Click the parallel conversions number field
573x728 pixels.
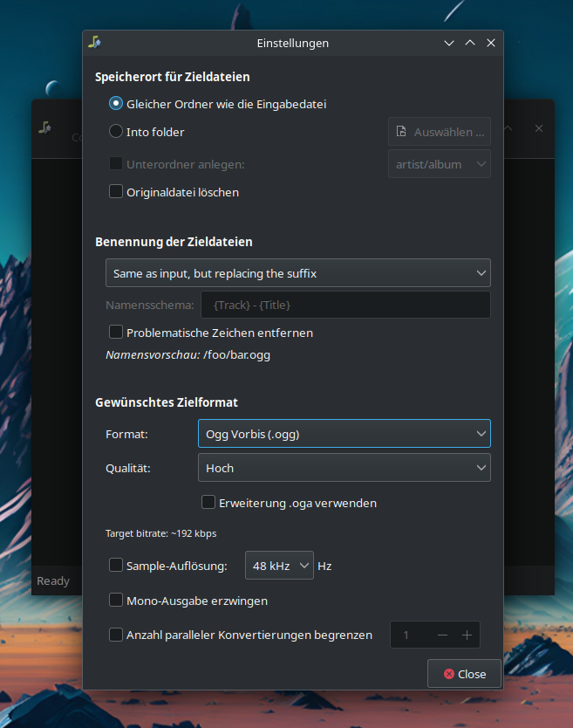click(x=411, y=635)
